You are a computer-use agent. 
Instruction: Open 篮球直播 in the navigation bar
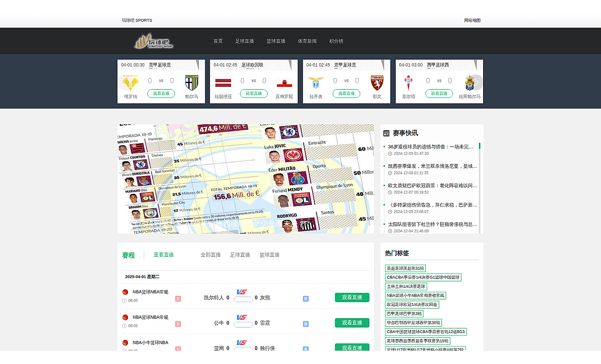point(276,41)
